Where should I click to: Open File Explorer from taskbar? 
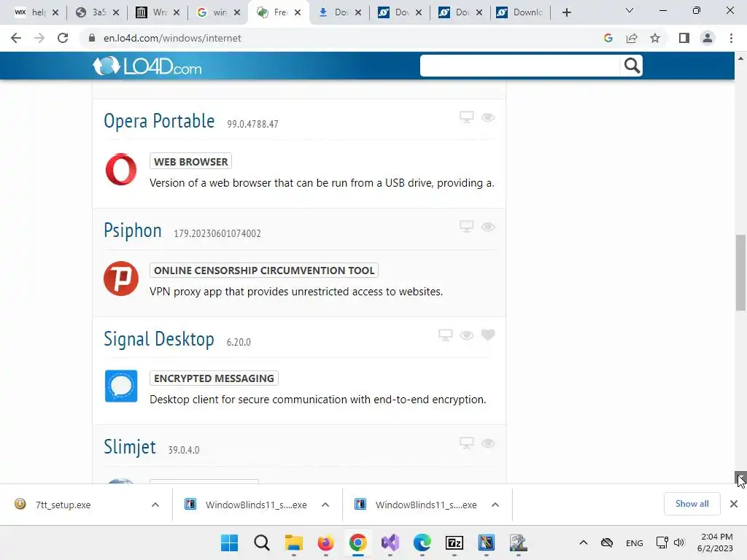pyautogui.click(x=293, y=542)
